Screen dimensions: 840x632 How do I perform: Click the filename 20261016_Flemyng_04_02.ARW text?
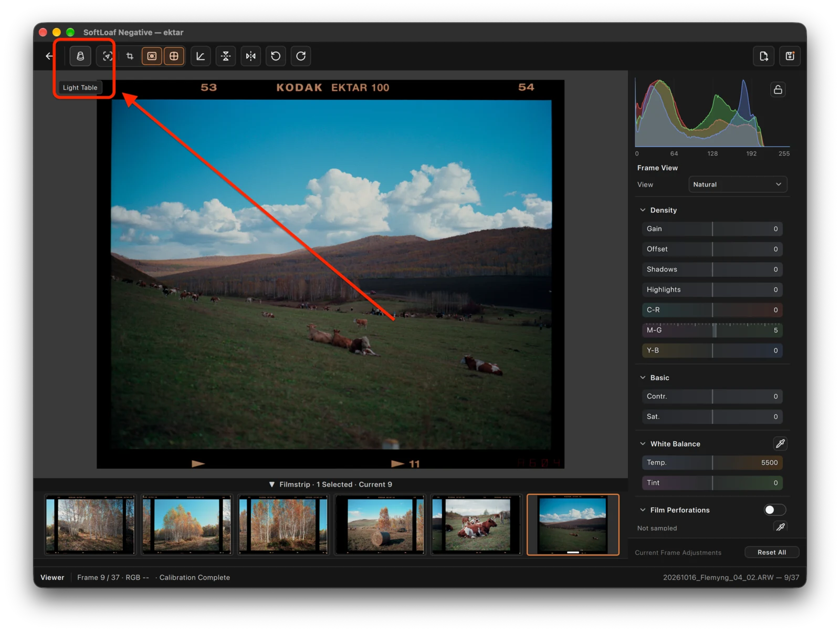coord(718,577)
